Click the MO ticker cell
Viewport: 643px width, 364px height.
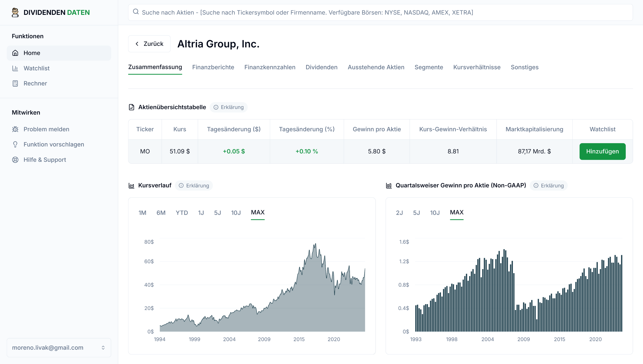coord(145,152)
